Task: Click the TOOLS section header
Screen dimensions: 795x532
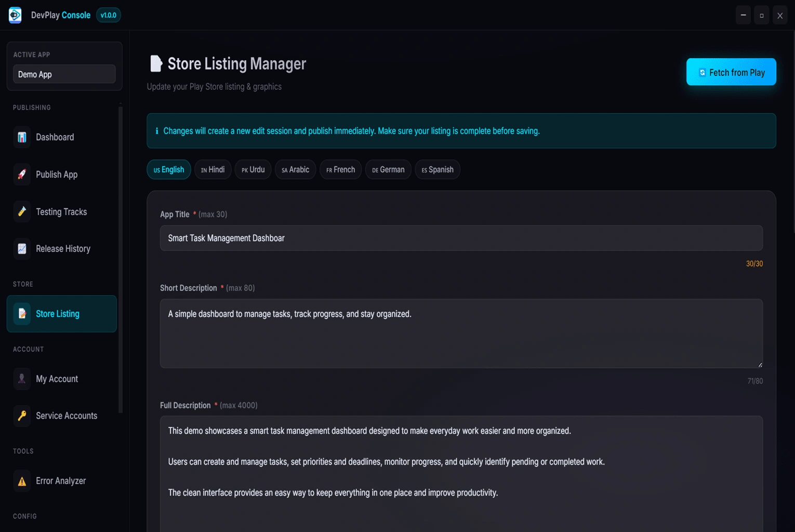Action: click(x=23, y=451)
